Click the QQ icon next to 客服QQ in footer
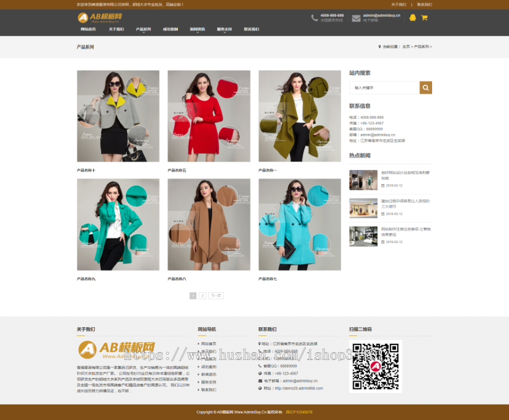The width and height of the screenshot is (509, 420). point(259,366)
